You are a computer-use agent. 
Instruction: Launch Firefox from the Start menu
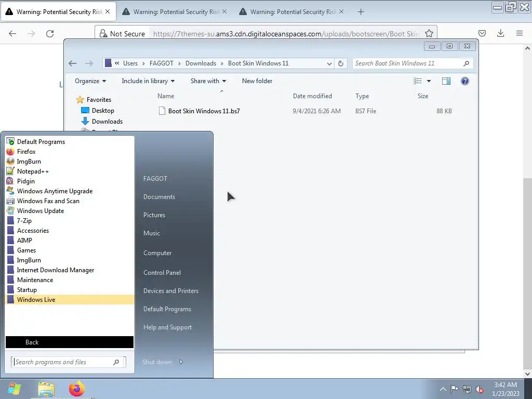[x=70, y=152]
